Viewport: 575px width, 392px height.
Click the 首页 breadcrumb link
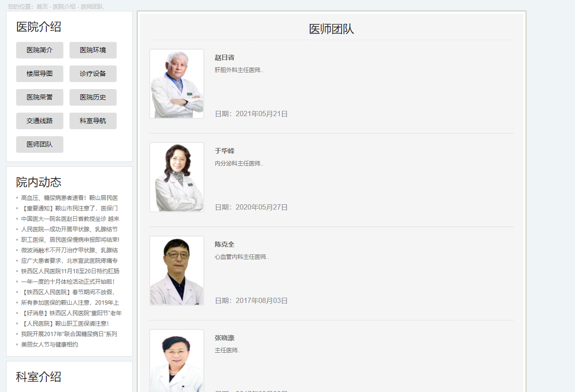[x=42, y=7]
